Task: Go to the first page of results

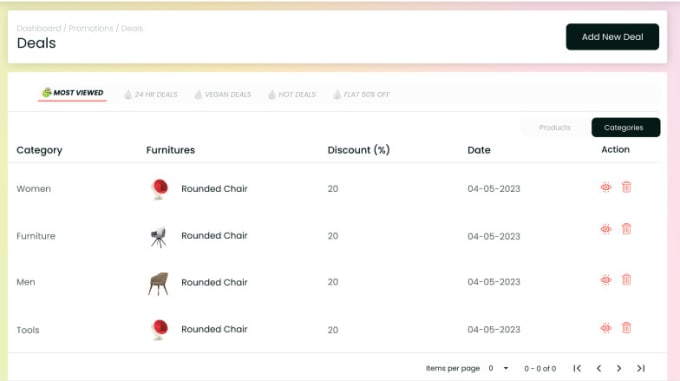Action: [x=577, y=368]
